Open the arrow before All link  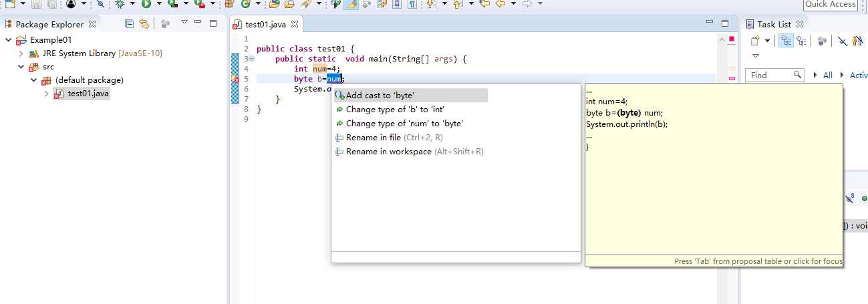tap(816, 75)
